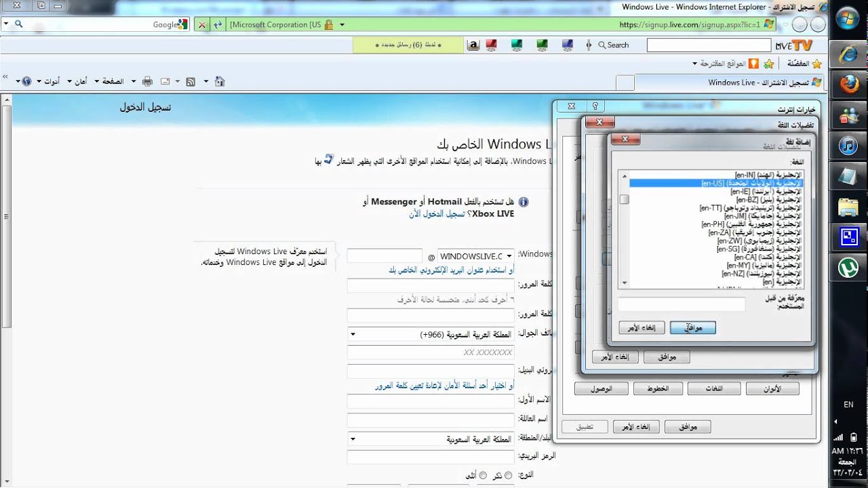The width and height of the screenshot is (868, 488).
Task: Launch Firefox from the taskbar
Action: pos(848,85)
